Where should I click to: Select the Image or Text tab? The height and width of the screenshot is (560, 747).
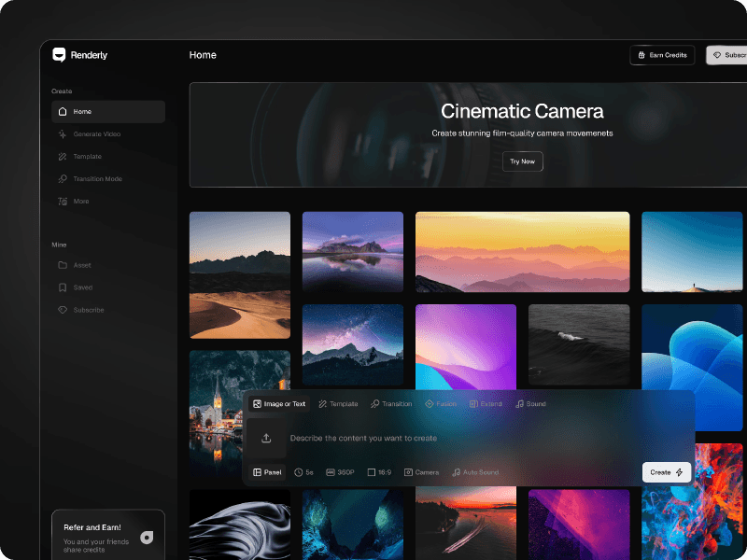279,404
